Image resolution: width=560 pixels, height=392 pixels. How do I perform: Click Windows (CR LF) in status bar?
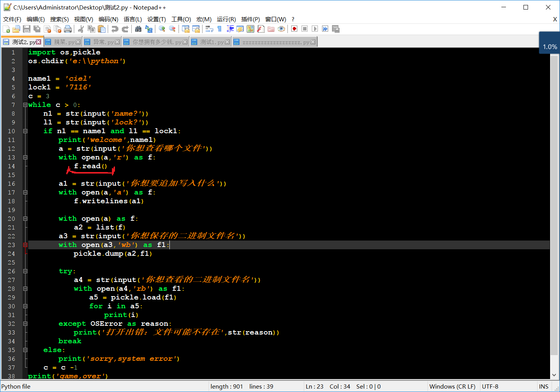[452, 387]
